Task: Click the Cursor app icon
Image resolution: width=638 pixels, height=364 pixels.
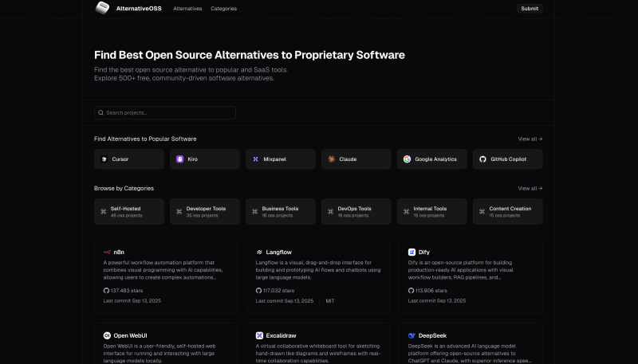Action: click(x=104, y=159)
